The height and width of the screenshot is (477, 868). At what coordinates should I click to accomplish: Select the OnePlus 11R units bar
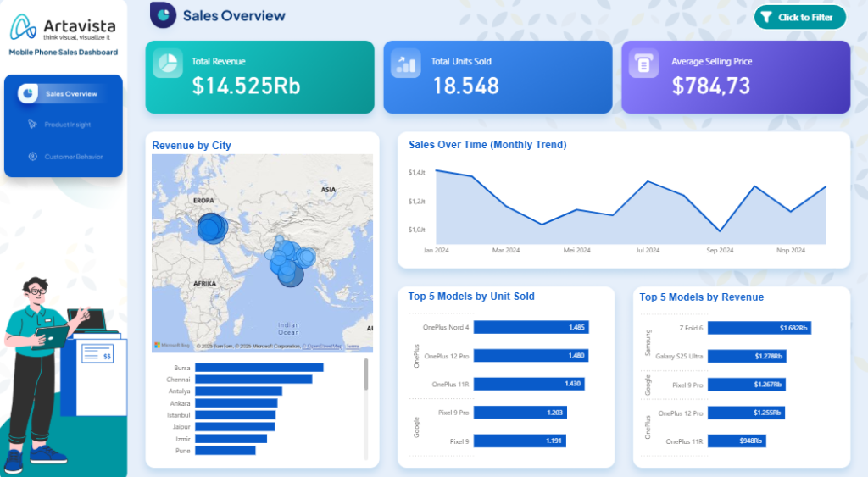[529, 384]
